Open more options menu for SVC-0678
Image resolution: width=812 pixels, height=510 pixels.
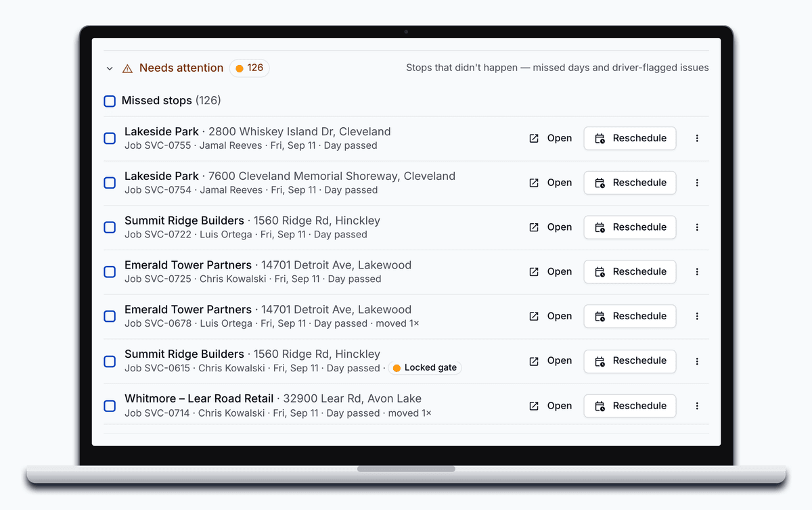pos(697,317)
